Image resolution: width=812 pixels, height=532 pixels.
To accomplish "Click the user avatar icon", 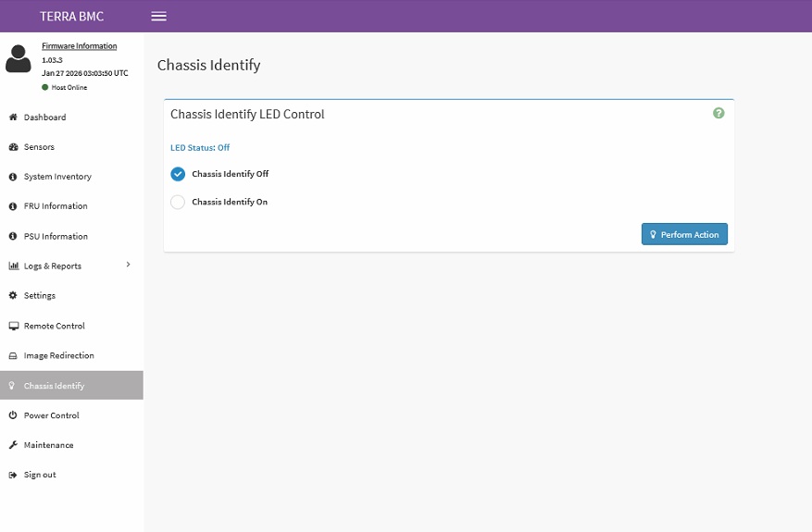I will (x=19, y=58).
